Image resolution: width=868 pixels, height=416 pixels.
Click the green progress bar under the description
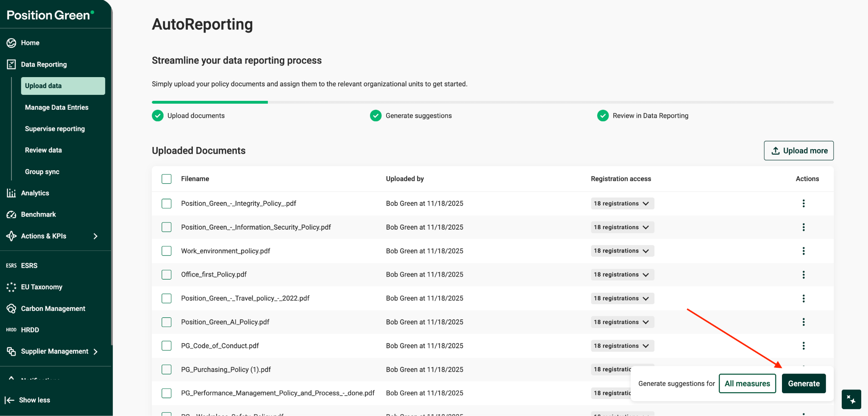210,102
